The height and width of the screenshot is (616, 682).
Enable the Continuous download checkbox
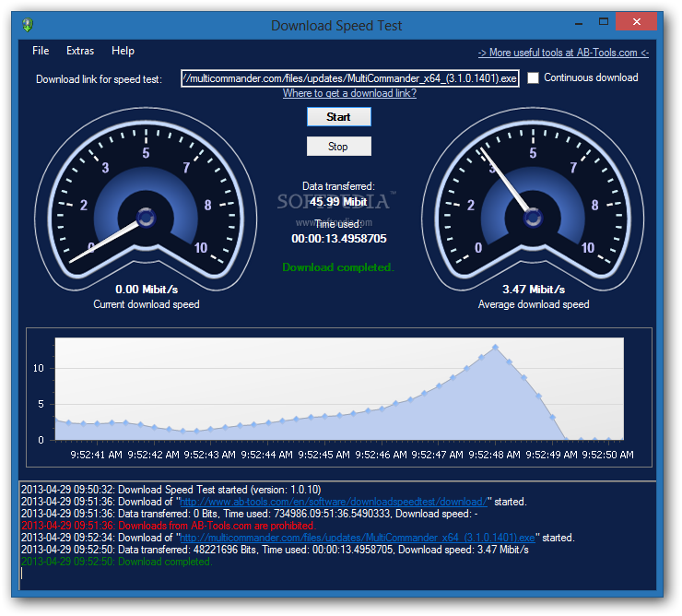coord(533,78)
